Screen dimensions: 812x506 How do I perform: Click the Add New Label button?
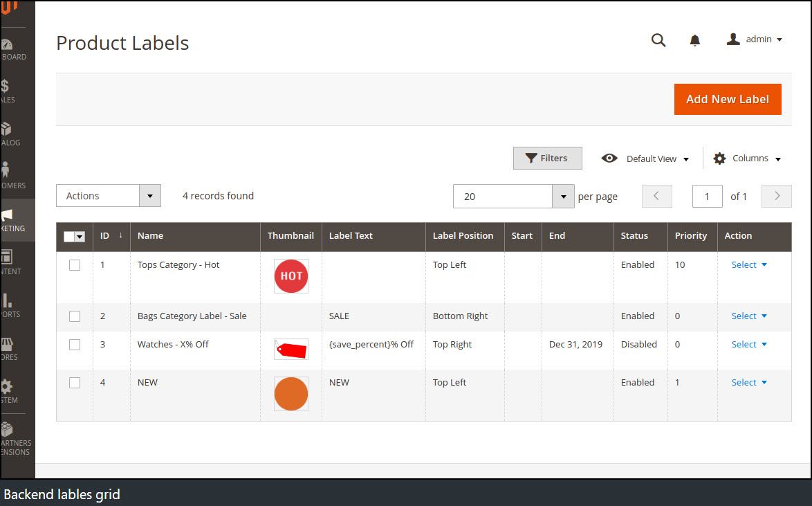tap(727, 99)
